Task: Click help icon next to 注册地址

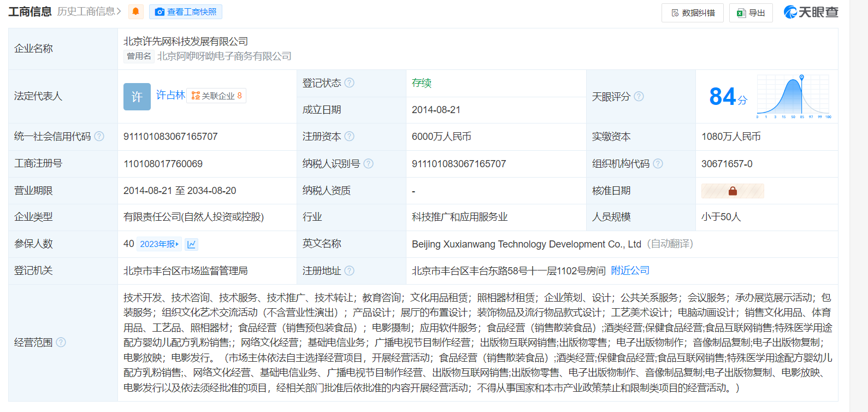Action: point(350,270)
